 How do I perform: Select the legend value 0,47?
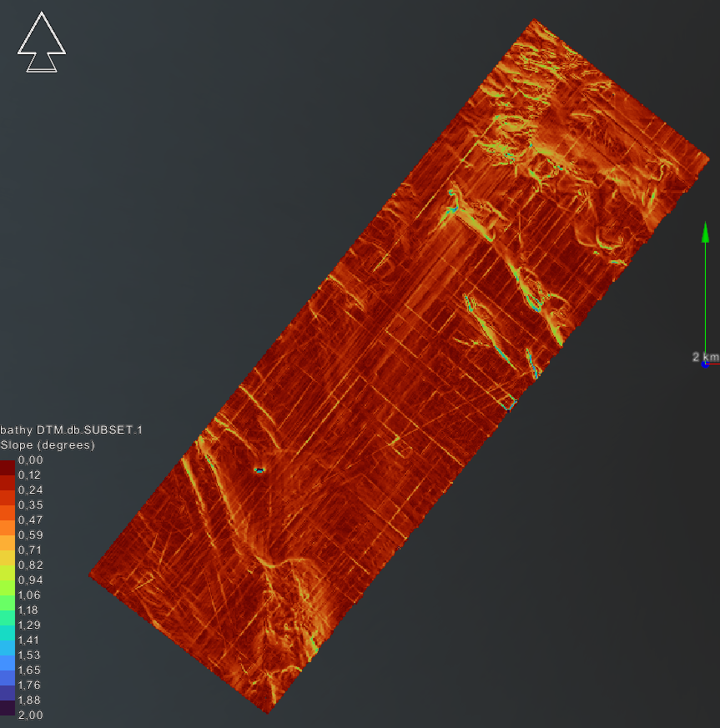point(30,520)
